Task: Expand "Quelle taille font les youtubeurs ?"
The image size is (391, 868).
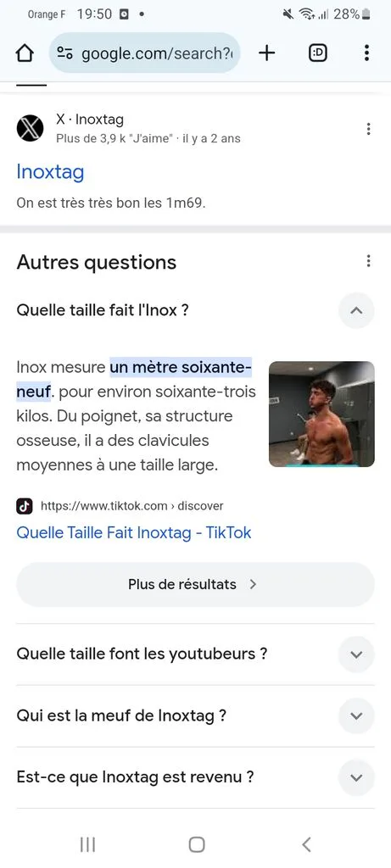Action: point(356,654)
